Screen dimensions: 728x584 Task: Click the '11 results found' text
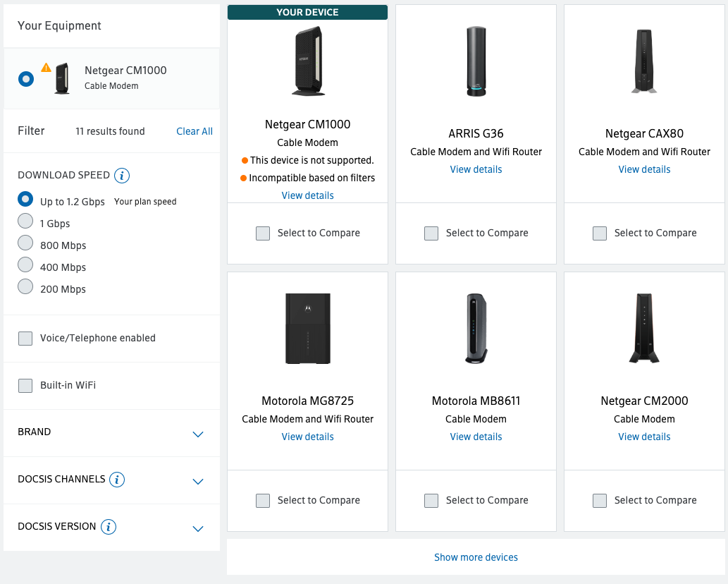[110, 131]
